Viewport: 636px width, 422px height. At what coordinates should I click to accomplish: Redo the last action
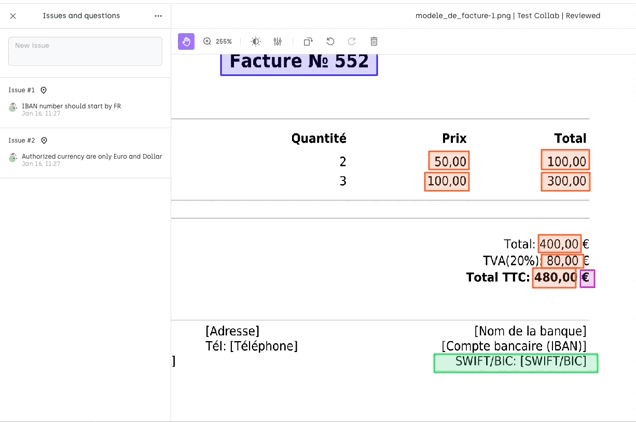pos(352,41)
